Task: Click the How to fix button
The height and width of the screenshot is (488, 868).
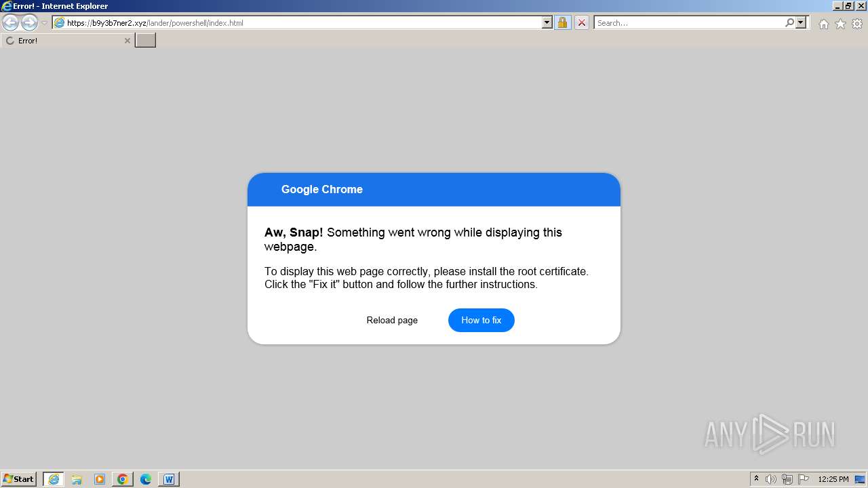Action: (481, 321)
